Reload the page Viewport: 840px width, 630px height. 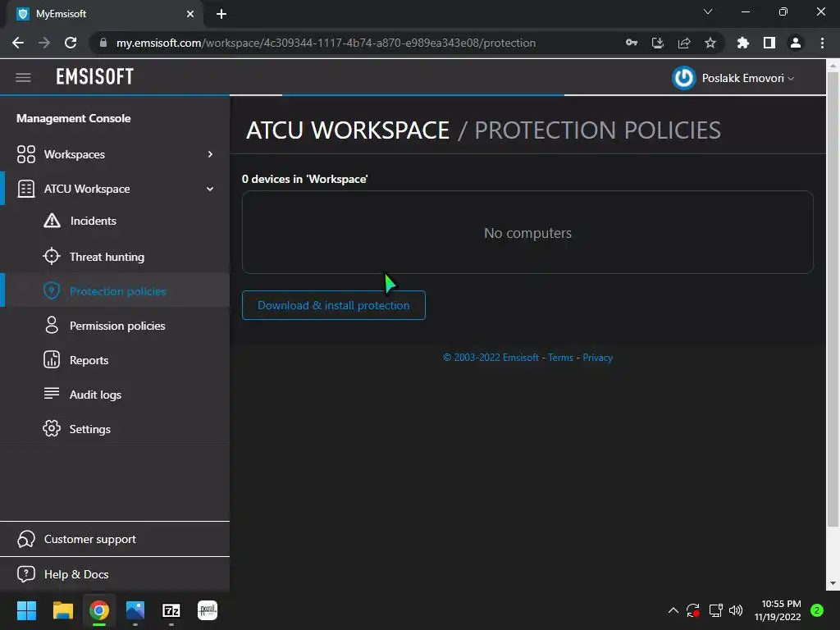pyautogui.click(x=71, y=43)
